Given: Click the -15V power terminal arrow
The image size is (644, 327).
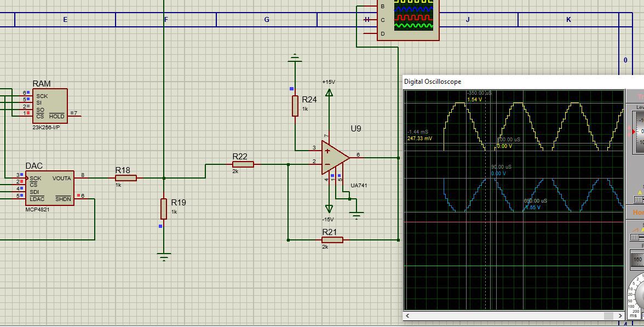Looking at the screenshot, I should point(329,209).
